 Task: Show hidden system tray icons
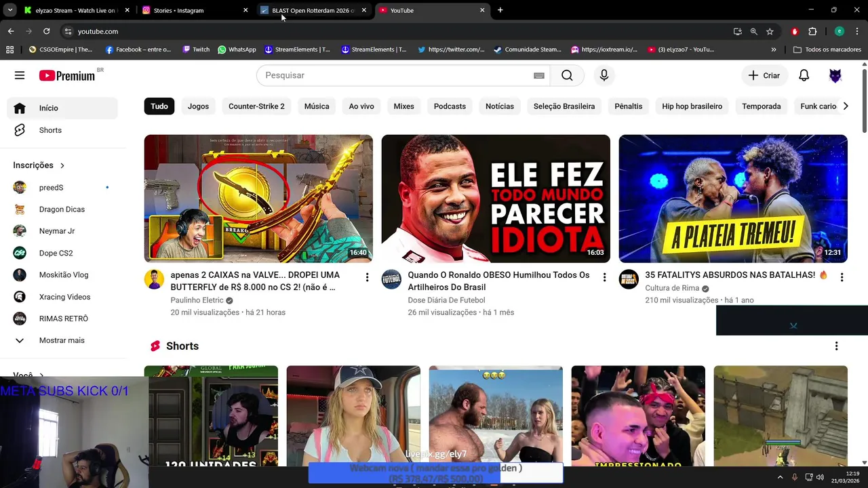tap(780, 476)
